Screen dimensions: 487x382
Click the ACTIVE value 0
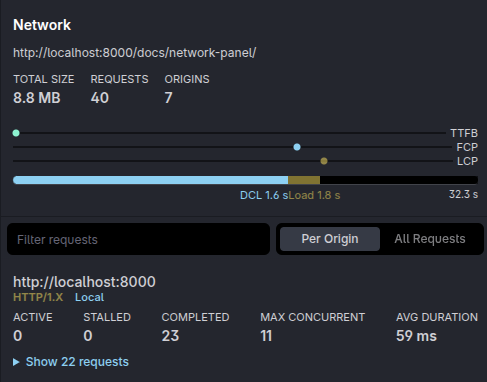(x=18, y=336)
